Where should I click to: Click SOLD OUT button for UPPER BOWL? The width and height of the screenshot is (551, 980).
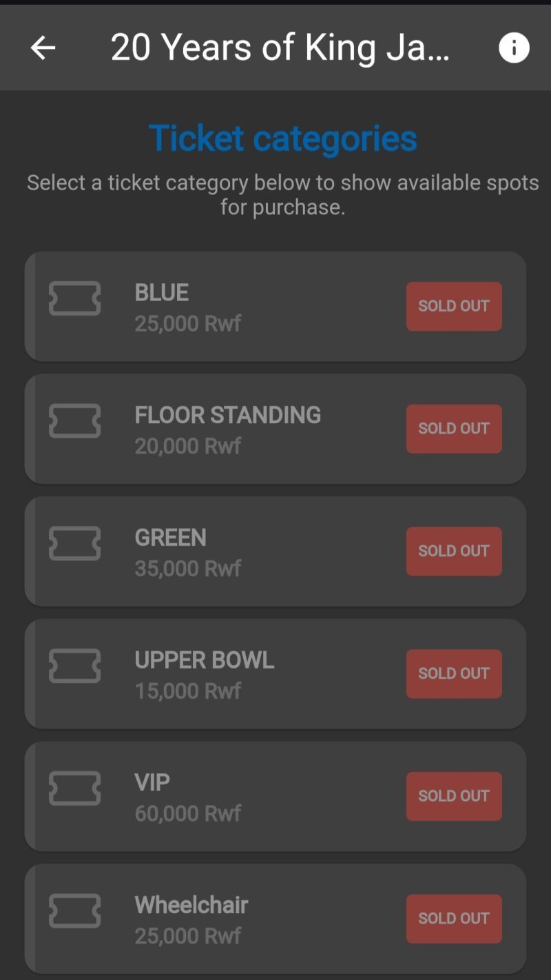point(454,673)
